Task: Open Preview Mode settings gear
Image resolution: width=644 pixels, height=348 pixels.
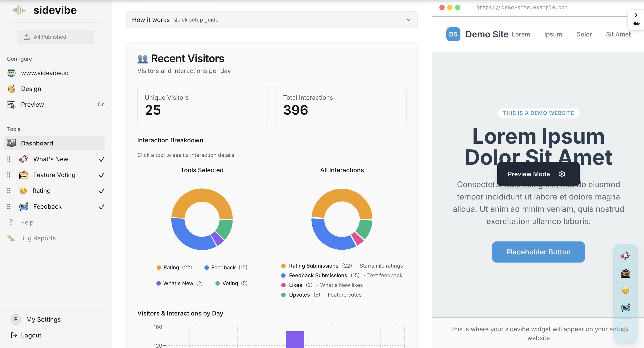Action: 562,174
